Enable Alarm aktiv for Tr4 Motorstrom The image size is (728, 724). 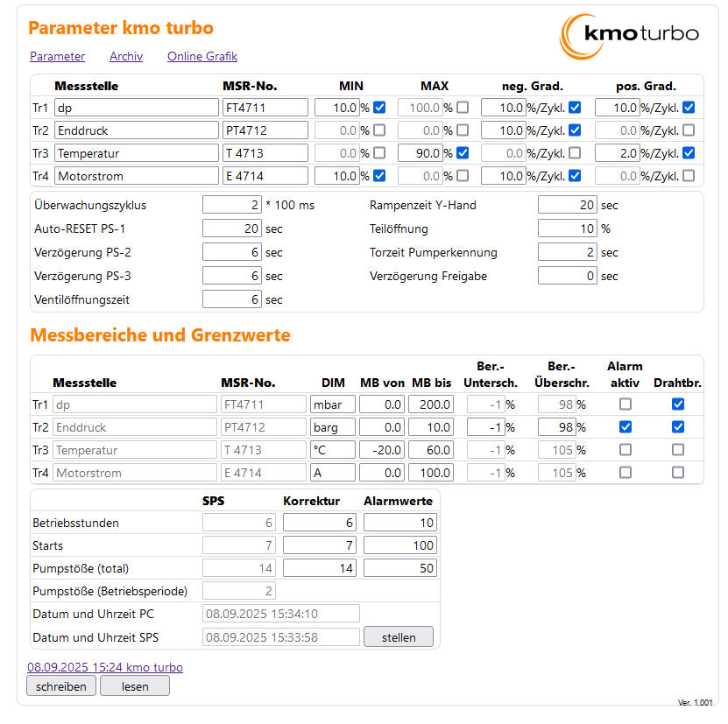[x=626, y=472]
